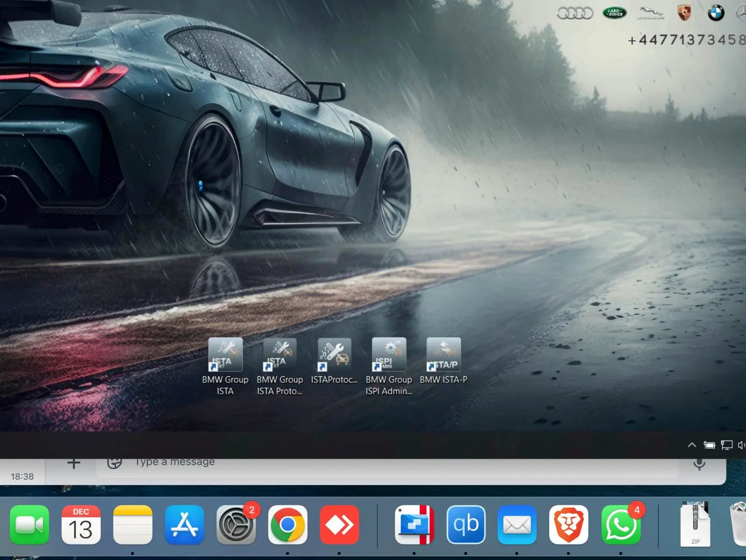Screen dimensions: 746x560
Task: Open WhatsApp with 4 unread notifications
Action: point(621,525)
